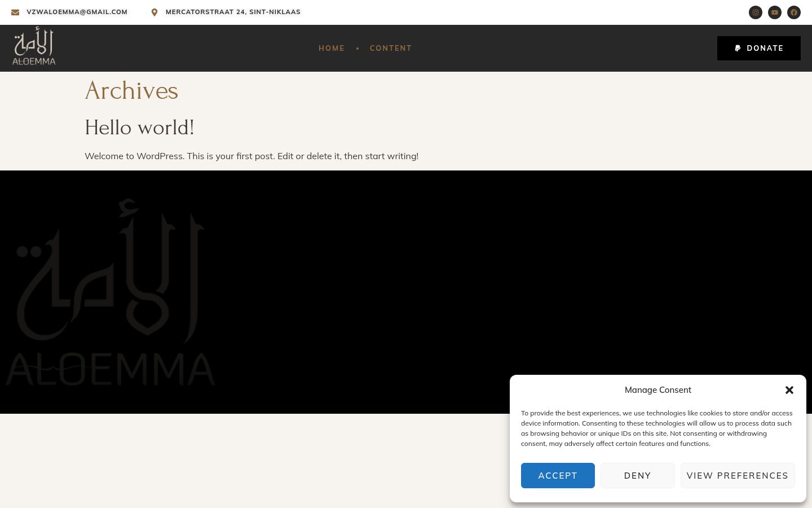Open View Preferences in consent dialog
812x508 pixels.
pos(738,475)
